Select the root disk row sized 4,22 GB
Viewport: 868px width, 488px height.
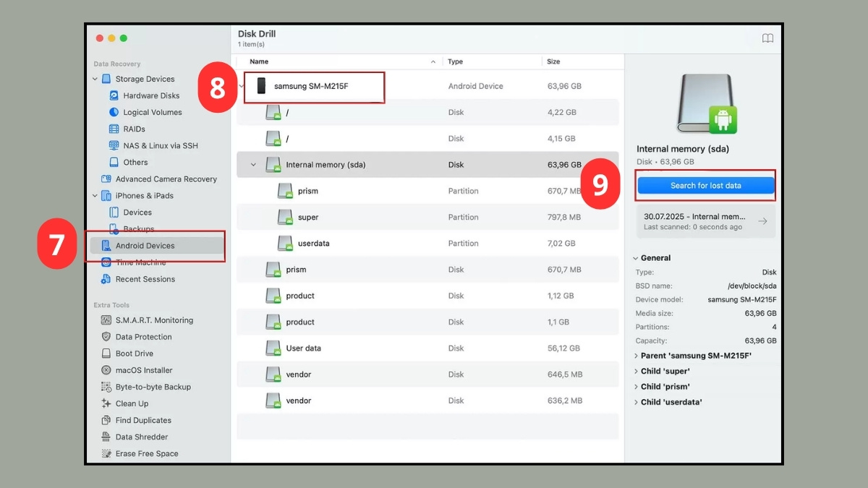tap(427, 112)
